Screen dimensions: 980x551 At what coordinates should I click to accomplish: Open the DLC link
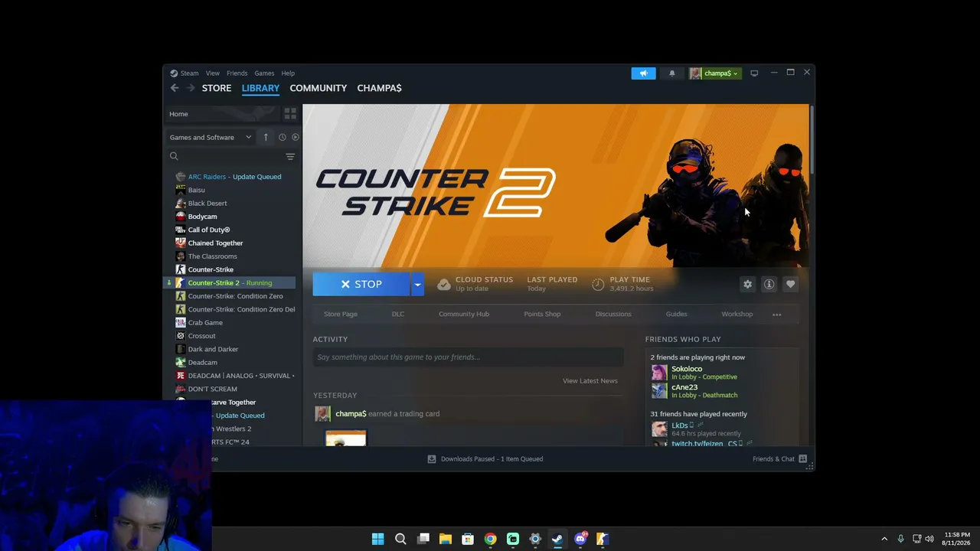pyautogui.click(x=398, y=315)
